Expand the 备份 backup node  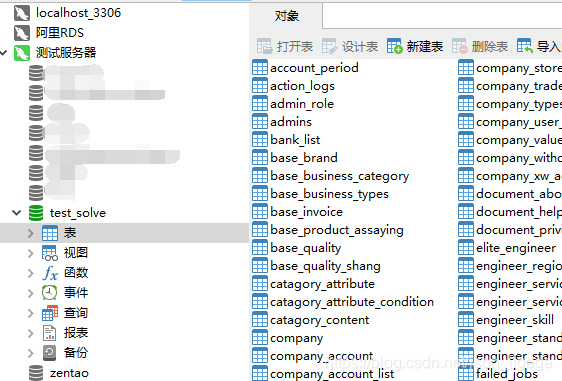point(31,353)
